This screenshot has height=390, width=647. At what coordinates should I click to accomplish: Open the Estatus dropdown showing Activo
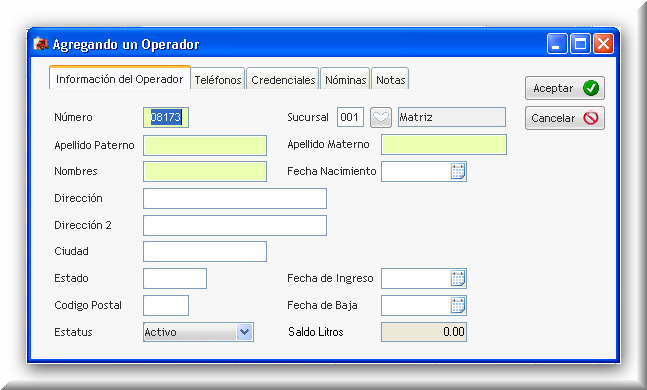point(198,332)
